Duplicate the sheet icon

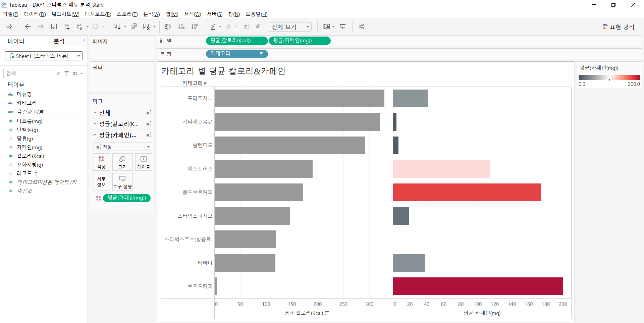133,26
